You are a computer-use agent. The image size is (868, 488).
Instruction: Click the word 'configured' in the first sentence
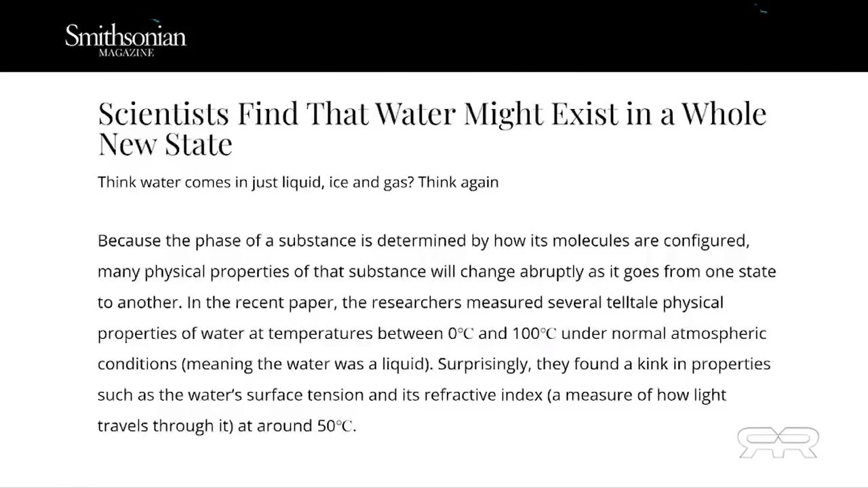(x=705, y=241)
